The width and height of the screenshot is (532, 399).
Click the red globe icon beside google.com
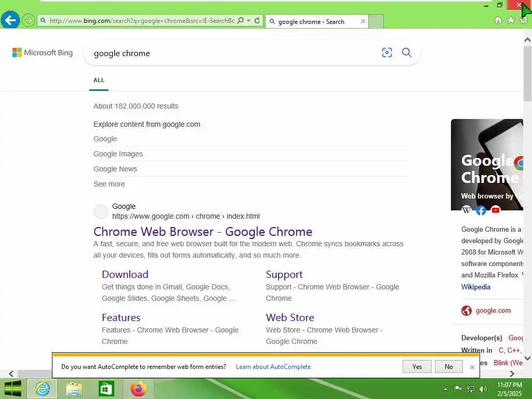coord(467,311)
